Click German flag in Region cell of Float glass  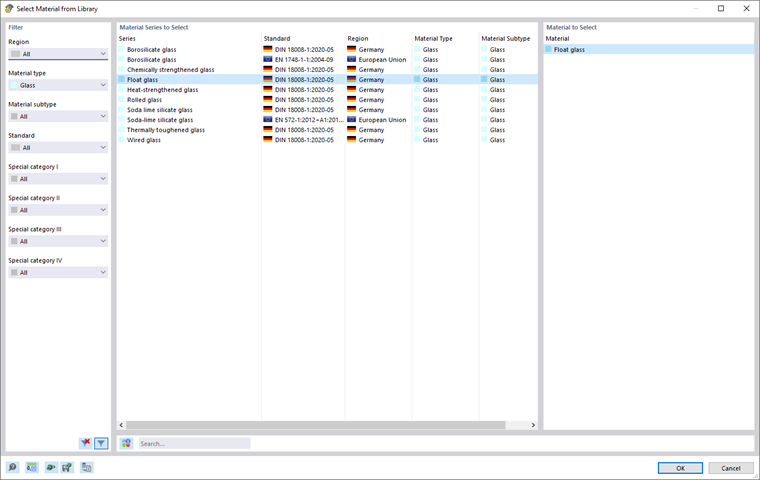point(352,79)
